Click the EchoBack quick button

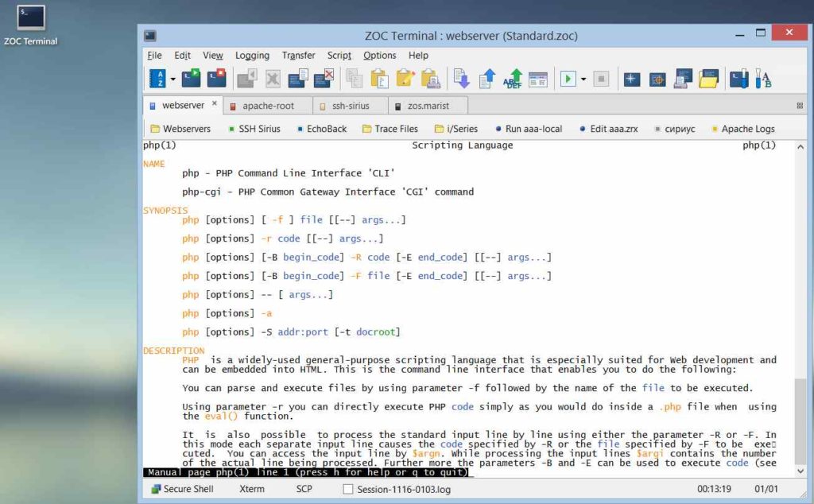click(322, 129)
